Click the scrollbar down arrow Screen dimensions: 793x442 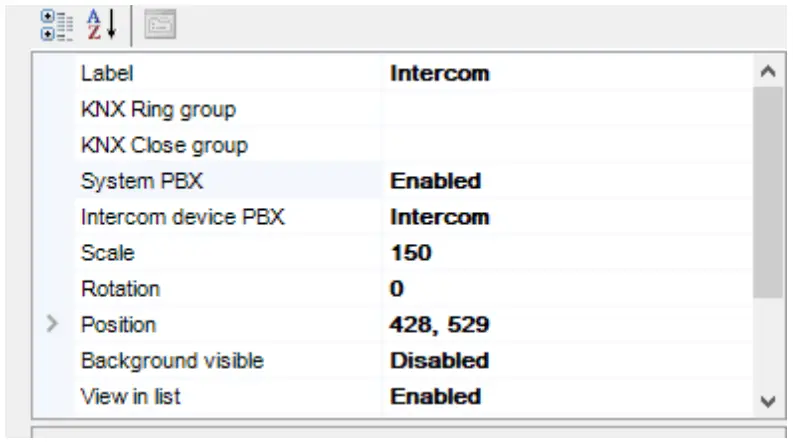(x=768, y=401)
